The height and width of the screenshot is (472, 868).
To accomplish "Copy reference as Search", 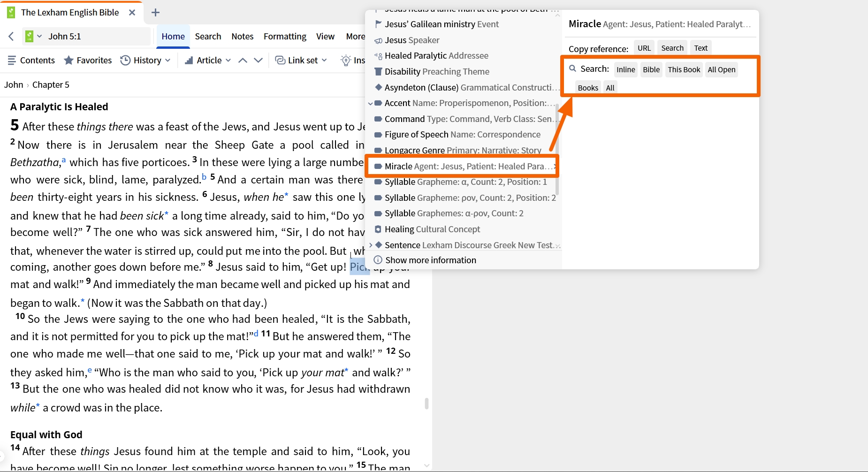I will [672, 48].
